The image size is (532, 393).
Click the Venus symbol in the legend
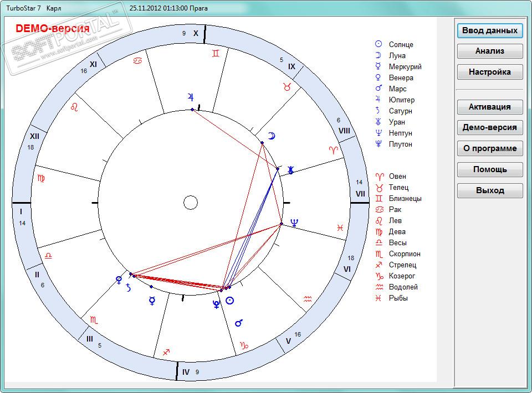coord(378,77)
